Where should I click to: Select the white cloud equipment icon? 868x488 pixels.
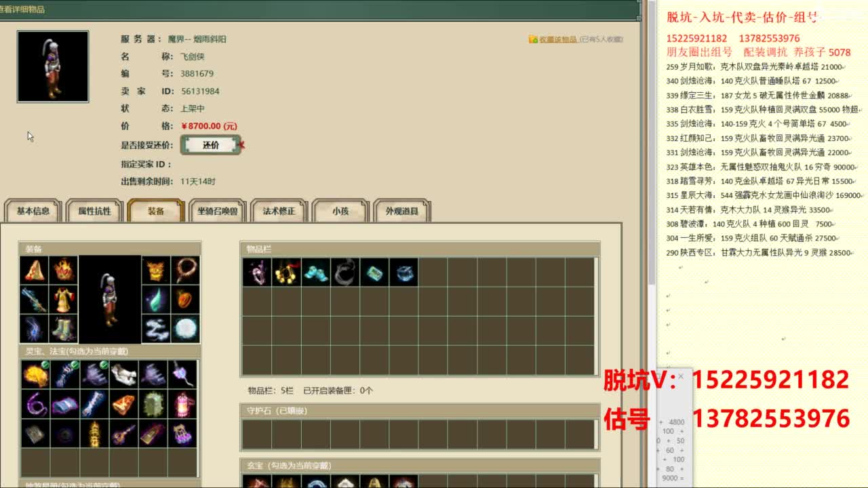point(156,328)
